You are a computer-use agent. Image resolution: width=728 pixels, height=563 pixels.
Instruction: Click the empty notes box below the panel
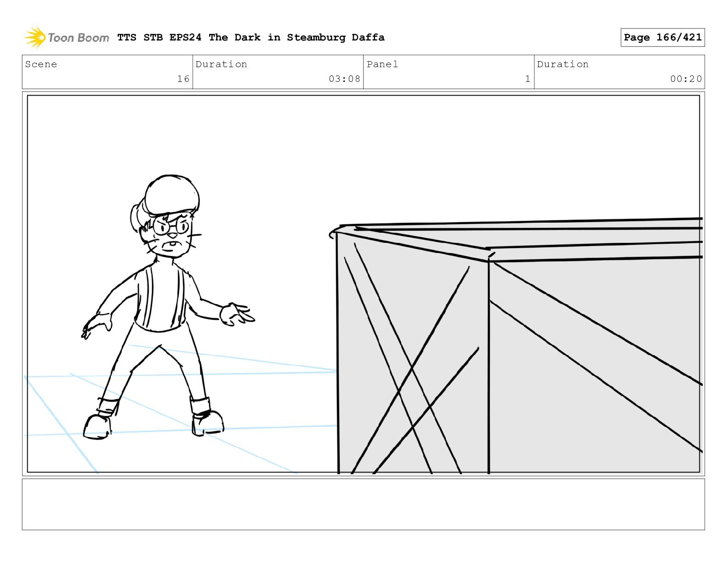tap(363, 504)
